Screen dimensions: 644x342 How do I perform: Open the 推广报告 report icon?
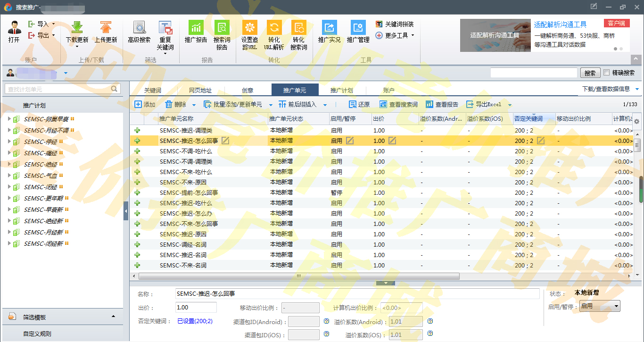click(x=196, y=27)
